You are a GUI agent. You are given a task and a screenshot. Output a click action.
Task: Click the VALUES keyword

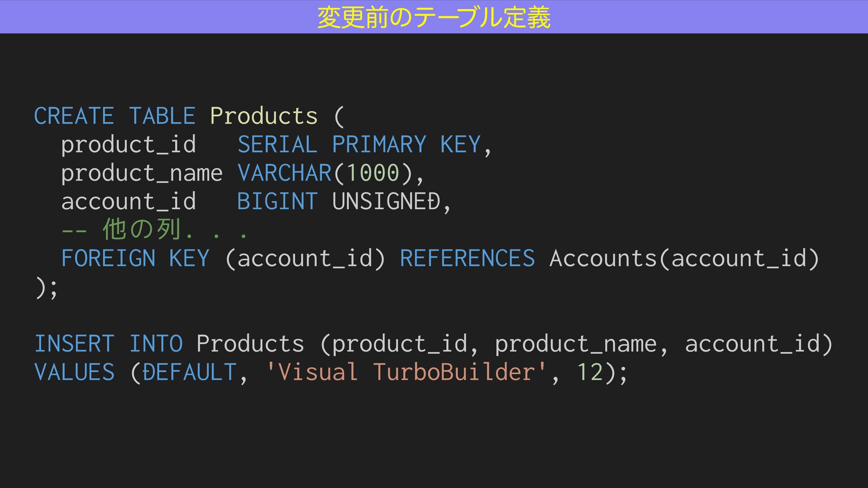tap(75, 372)
